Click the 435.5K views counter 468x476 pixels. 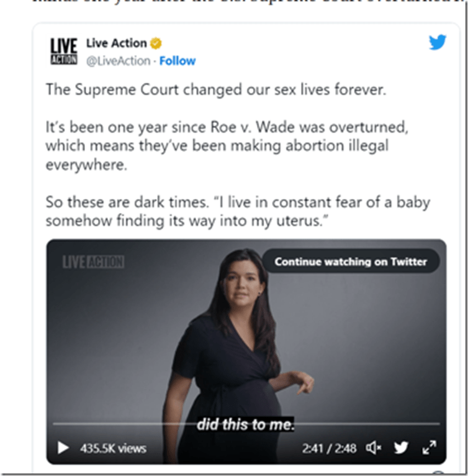coord(113,448)
